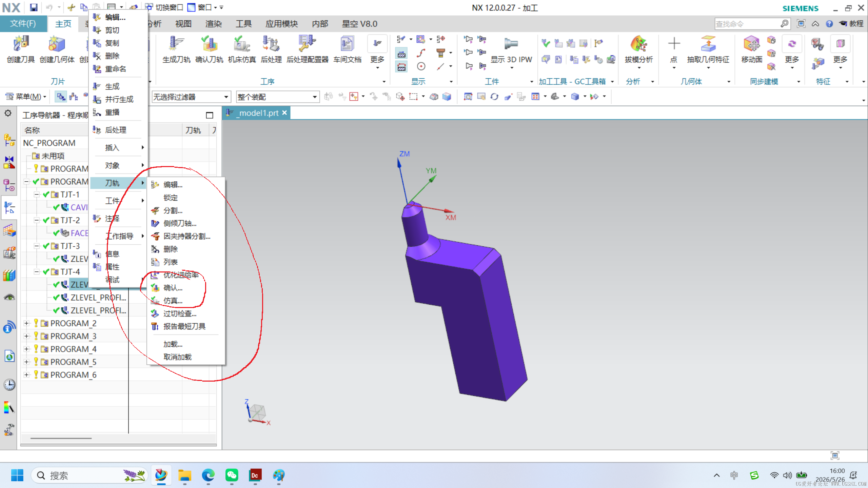This screenshot has width=868, height=488.
Task: Click the Generate Tool Path (生成刀轨) icon
Action: click(176, 44)
